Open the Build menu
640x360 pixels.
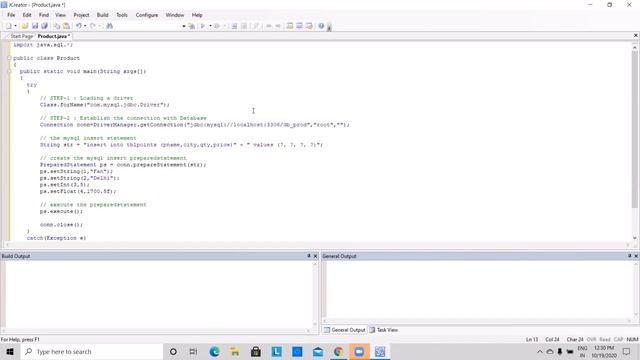click(102, 15)
